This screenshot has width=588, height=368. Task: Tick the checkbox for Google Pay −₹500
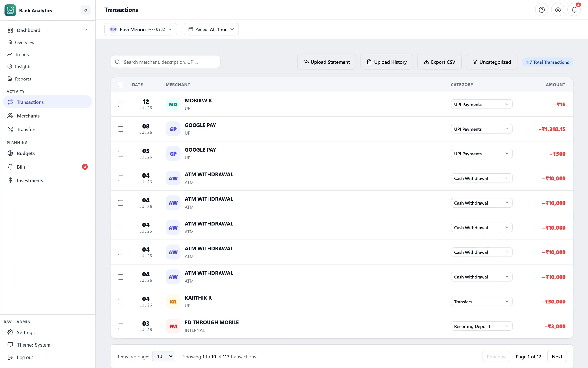(x=121, y=154)
